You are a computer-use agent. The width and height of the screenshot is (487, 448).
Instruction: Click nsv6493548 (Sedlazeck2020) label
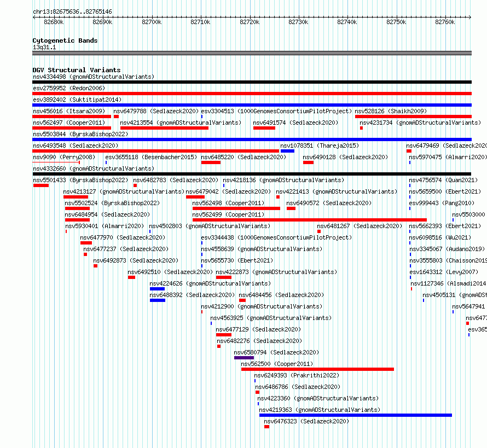tap(76, 146)
